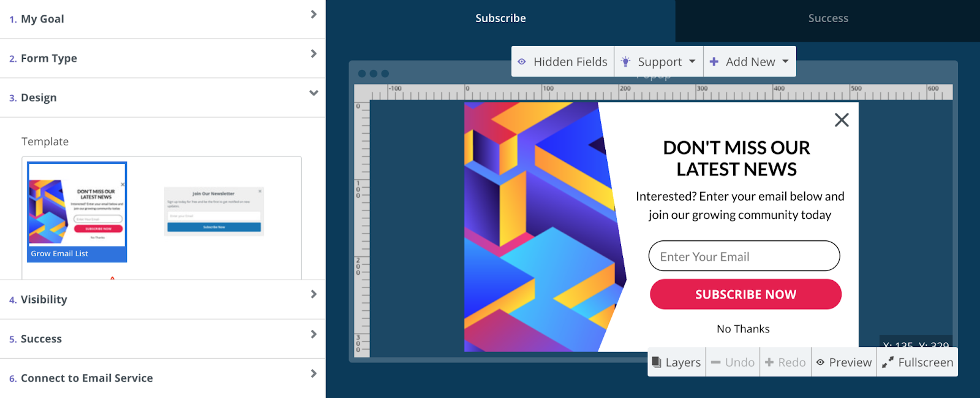980x398 pixels.
Task: Click the Template label
Action: click(45, 142)
